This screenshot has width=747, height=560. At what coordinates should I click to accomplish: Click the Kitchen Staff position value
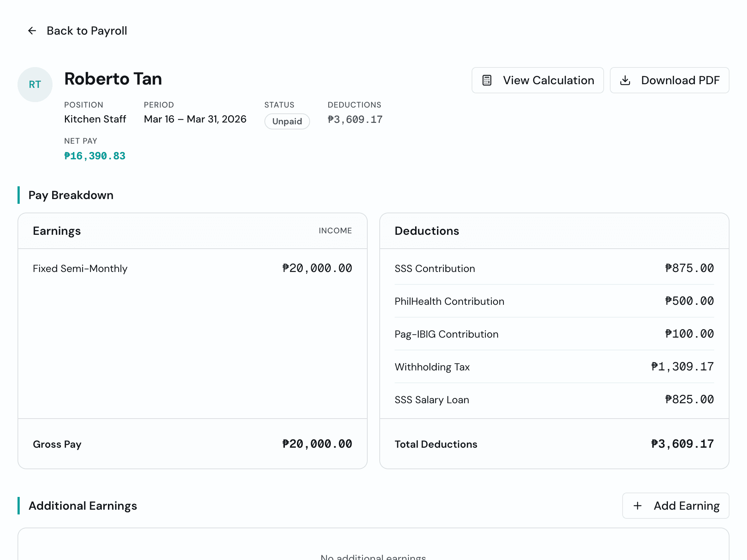[95, 119]
